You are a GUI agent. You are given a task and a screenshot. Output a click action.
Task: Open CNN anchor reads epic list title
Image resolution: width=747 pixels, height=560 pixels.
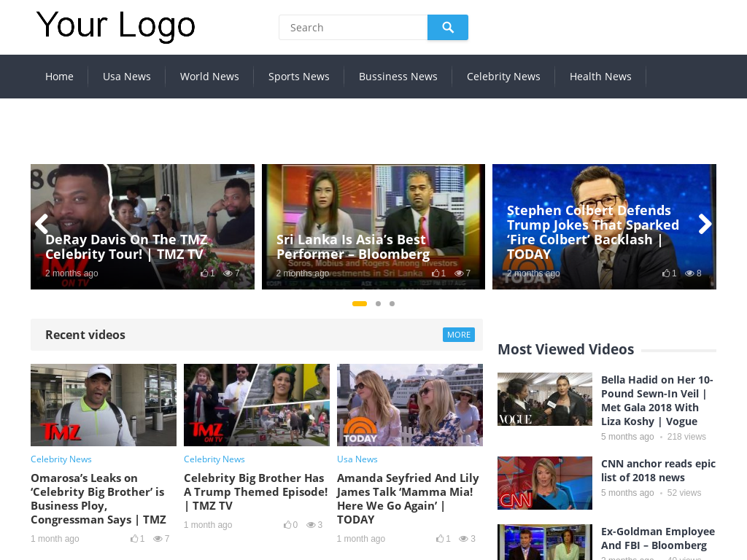click(658, 470)
